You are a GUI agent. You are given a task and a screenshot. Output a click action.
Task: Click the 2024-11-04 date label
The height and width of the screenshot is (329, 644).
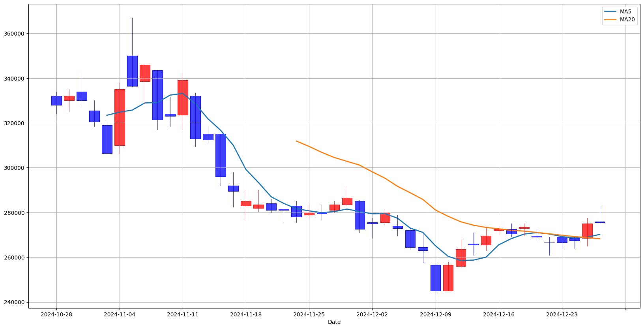point(120,315)
